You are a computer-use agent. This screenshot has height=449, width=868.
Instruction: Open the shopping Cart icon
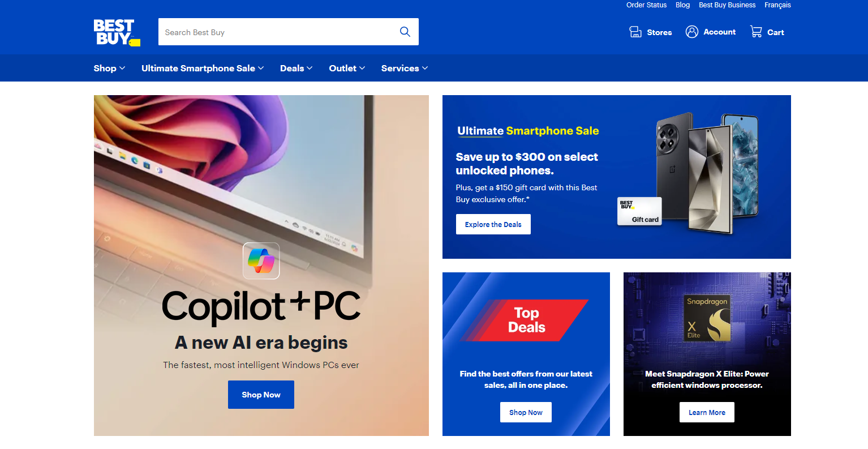click(756, 32)
